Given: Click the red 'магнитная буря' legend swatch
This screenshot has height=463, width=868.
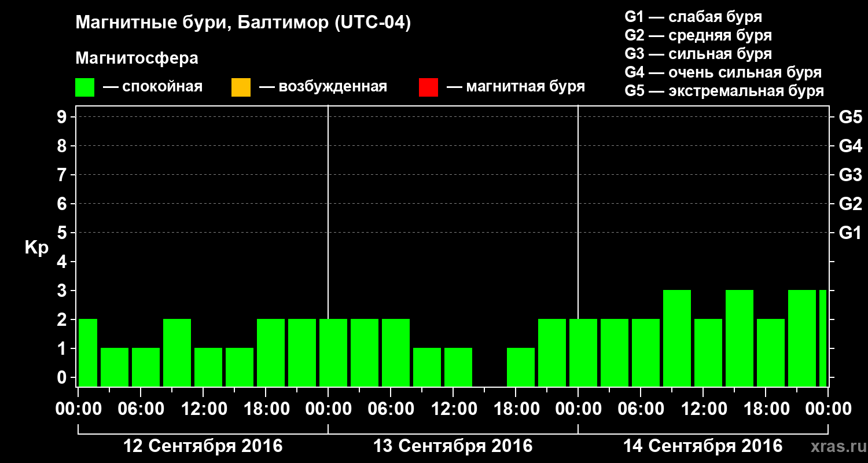Looking at the screenshot, I should 428,87.
